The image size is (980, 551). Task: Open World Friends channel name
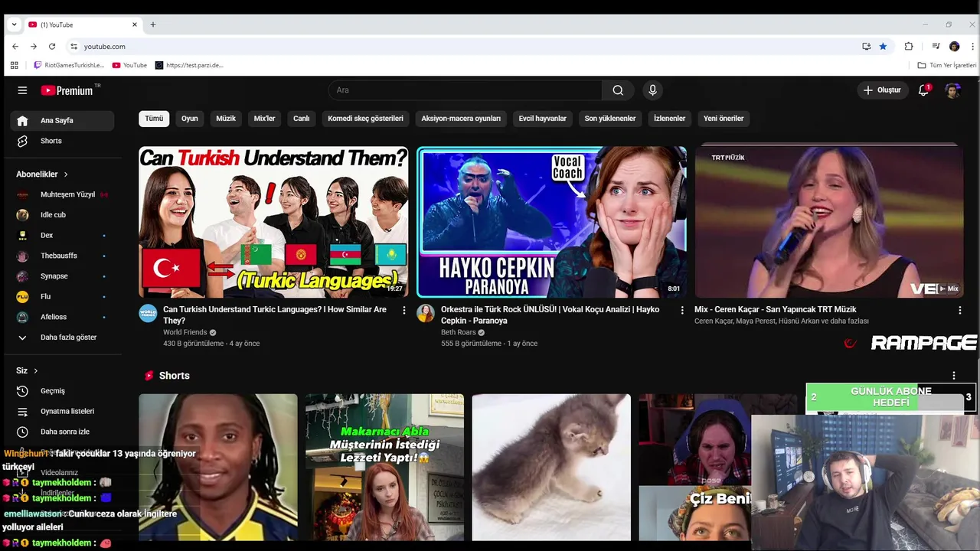coord(185,332)
